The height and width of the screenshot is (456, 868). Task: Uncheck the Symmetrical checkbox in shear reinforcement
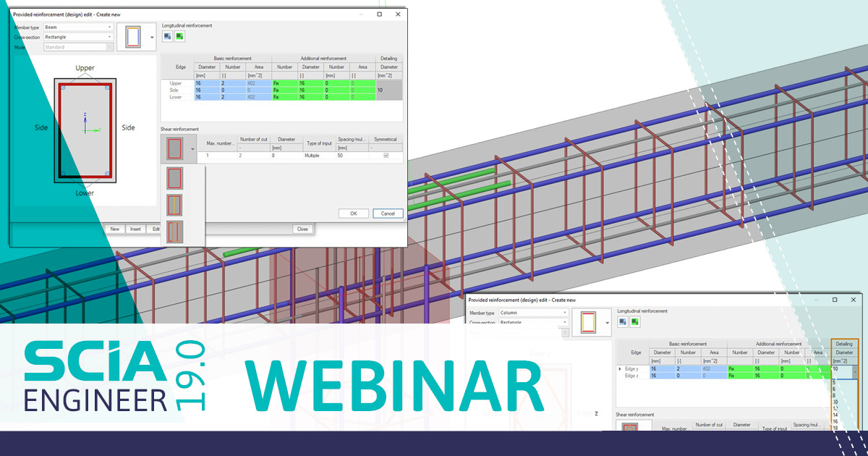pos(386,156)
